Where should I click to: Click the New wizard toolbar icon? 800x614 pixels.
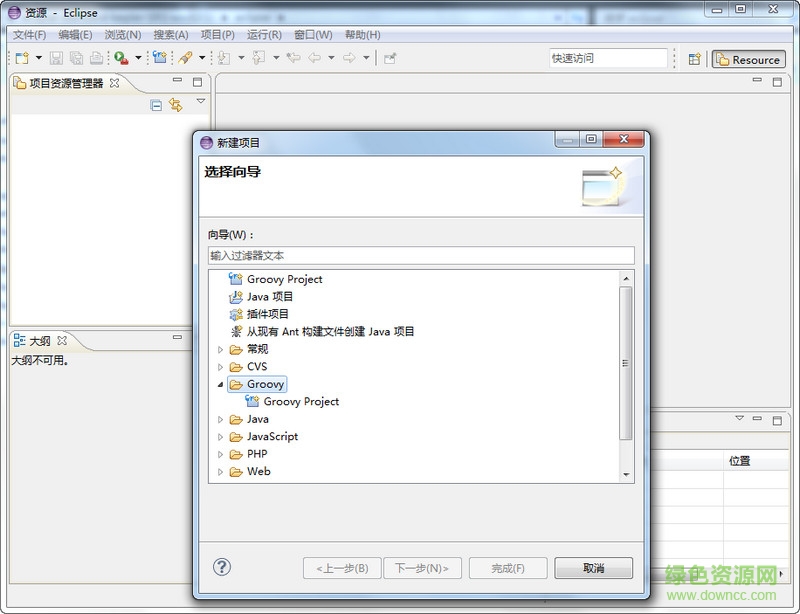coord(21,58)
